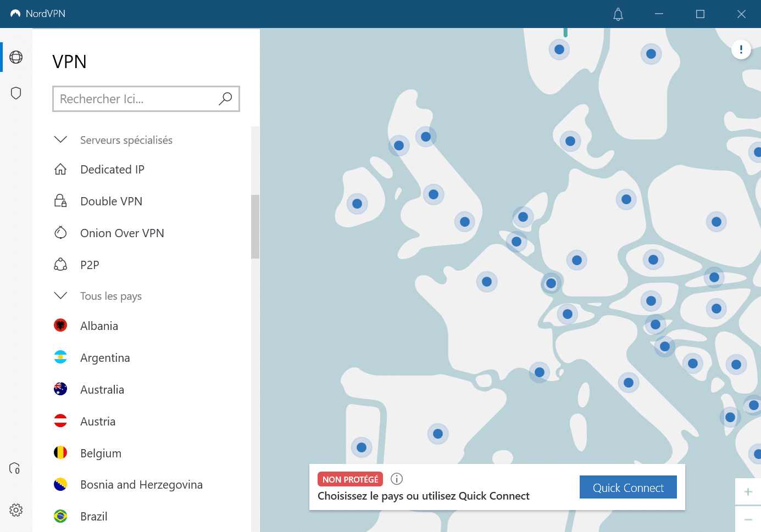Viewport: 761px width, 532px height.
Task: Maximize the NordVPN window
Action: [700, 14]
